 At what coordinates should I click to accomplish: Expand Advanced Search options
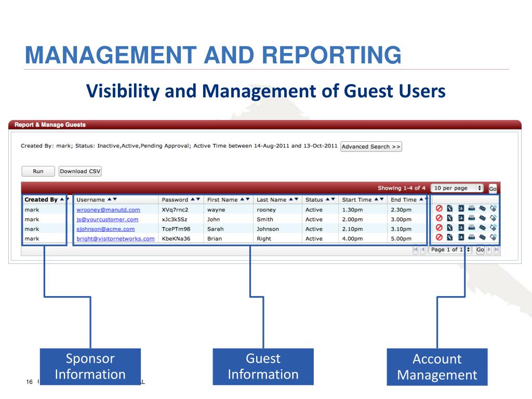point(371,147)
